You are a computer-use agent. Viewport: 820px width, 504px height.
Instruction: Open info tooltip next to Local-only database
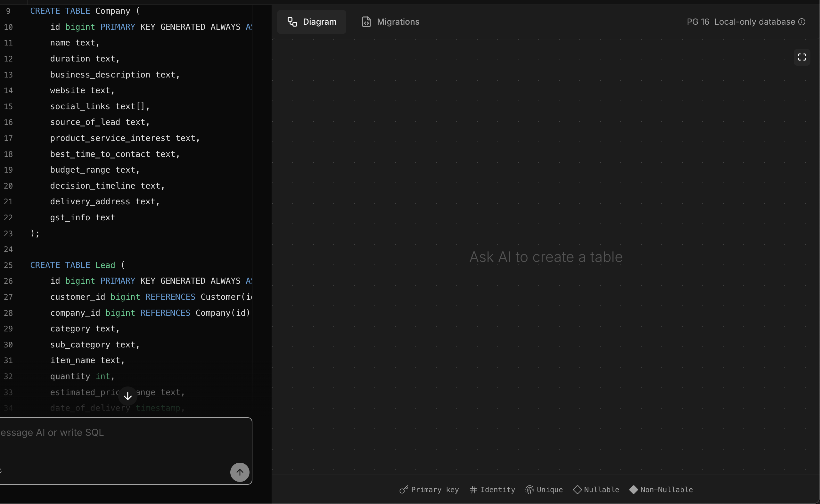[x=802, y=21]
